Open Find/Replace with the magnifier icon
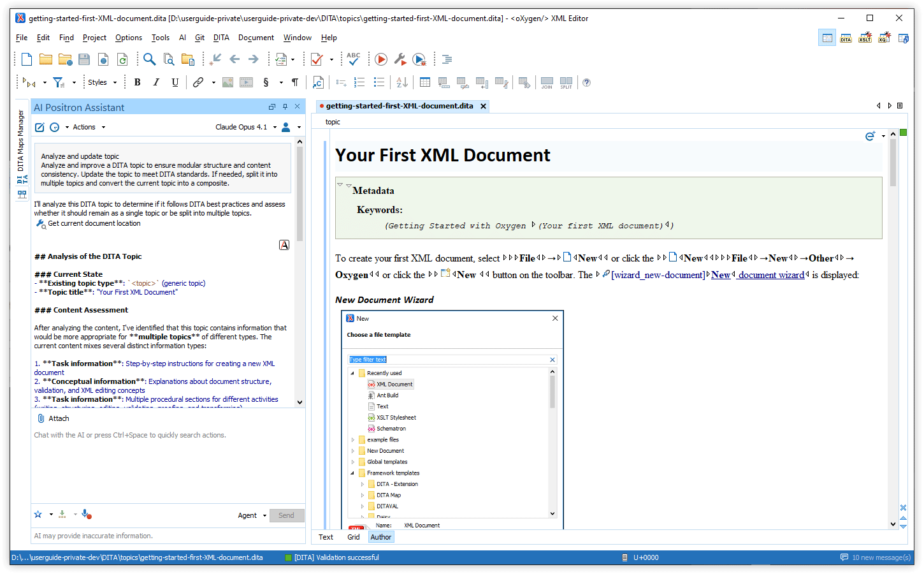This screenshot has width=924, height=574. tap(150, 59)
